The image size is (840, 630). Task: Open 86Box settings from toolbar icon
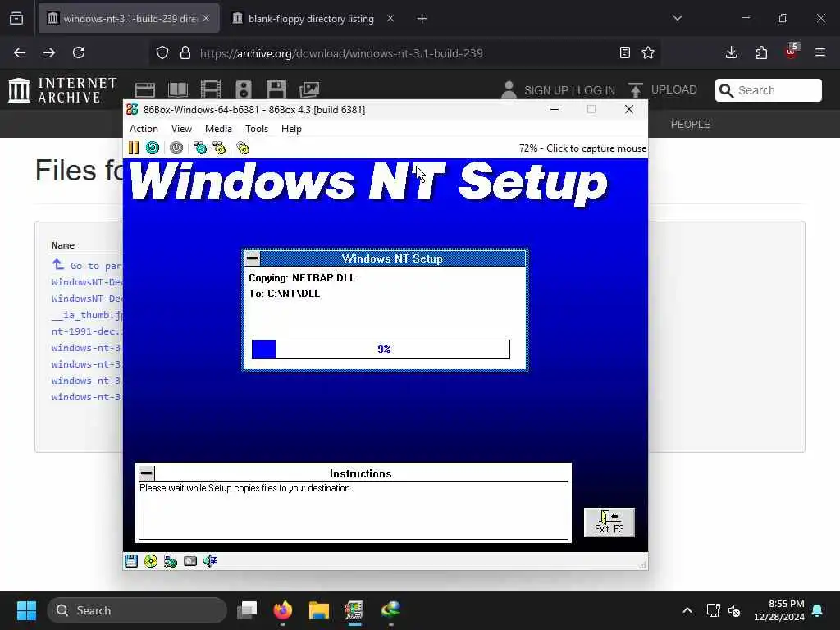pos(243,148)
